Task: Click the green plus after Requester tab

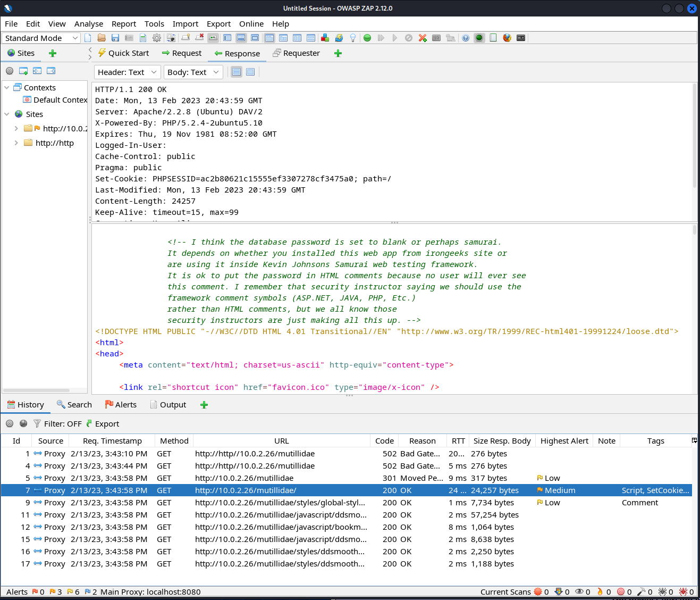Action: tap(338, 53)
